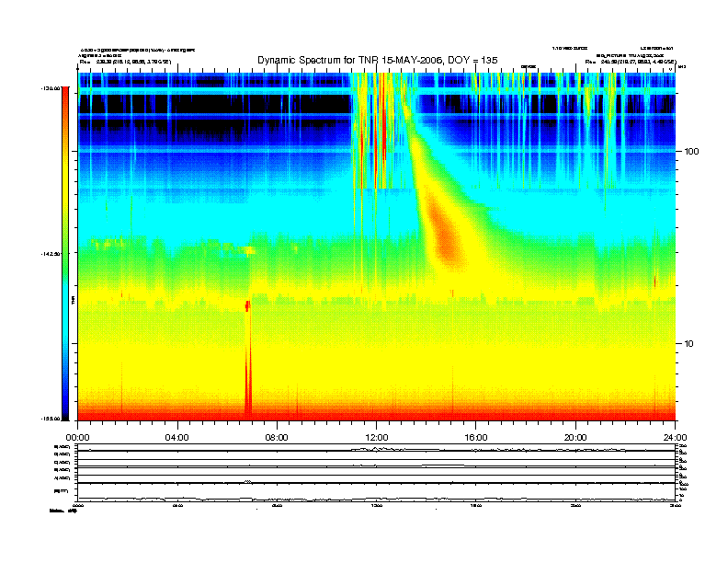Click the "100" frequency axis label
This screenshot has width=728, height=563.
(x=691, y=152)
